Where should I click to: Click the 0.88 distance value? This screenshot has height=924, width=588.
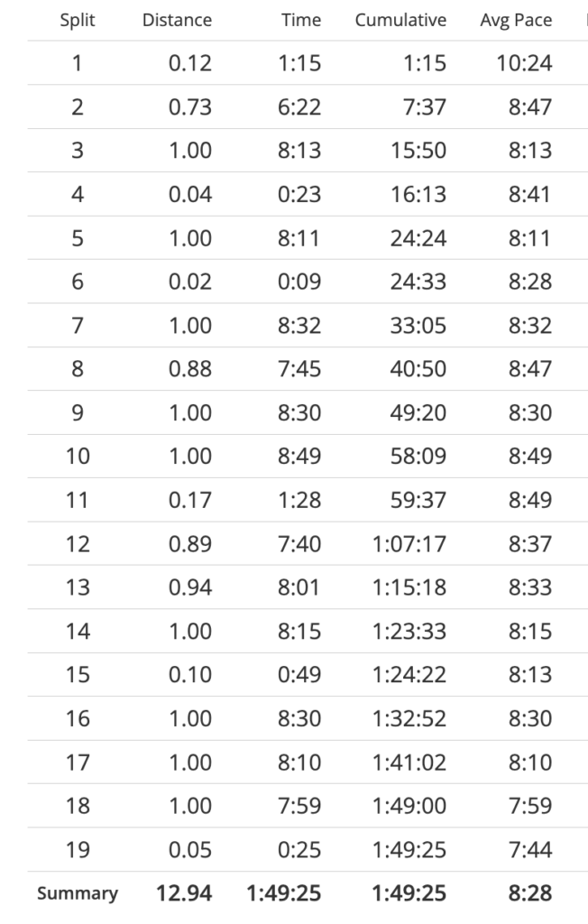190,369
